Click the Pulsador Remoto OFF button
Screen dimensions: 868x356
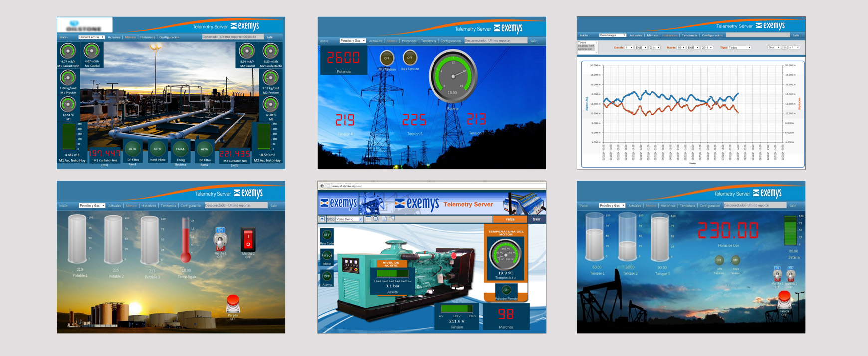[x=506, y=290]
